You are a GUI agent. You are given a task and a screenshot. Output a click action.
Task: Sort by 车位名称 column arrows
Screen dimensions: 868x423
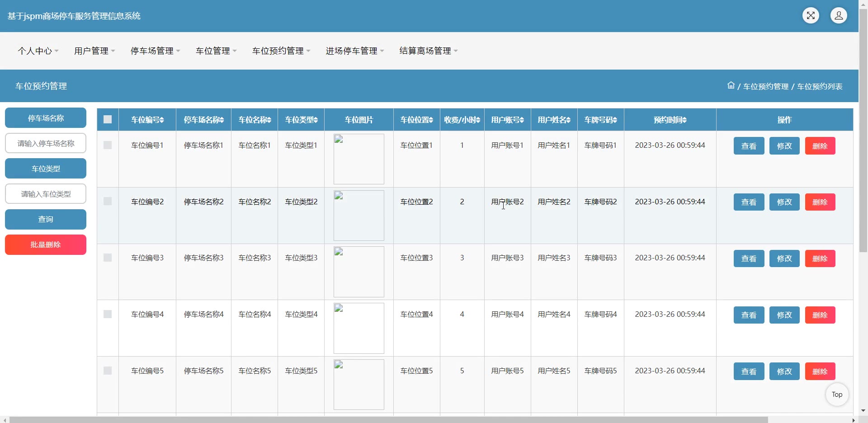(x=269, y=120)
